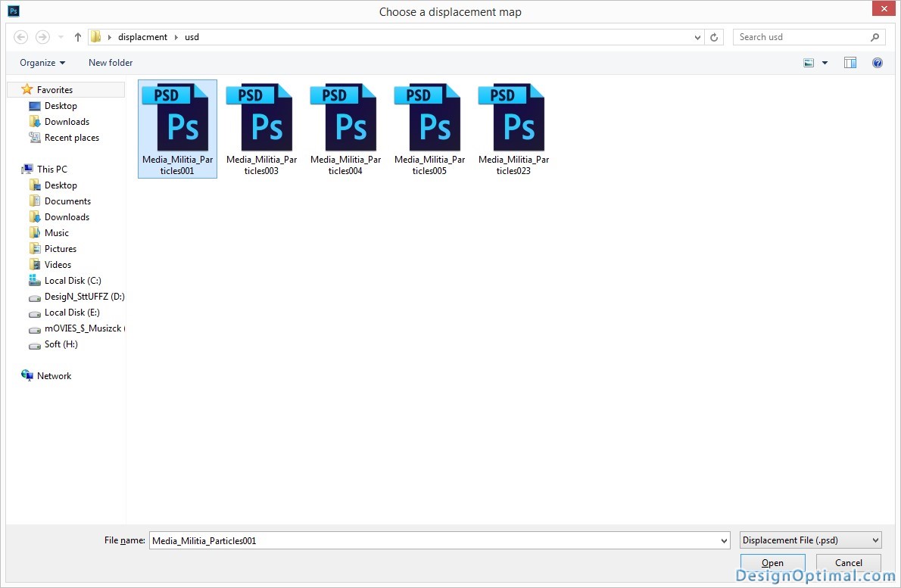This screenshot has height=588, width=901.
Task: Click the search magnifier icon
Action: [x=874, y=37]
